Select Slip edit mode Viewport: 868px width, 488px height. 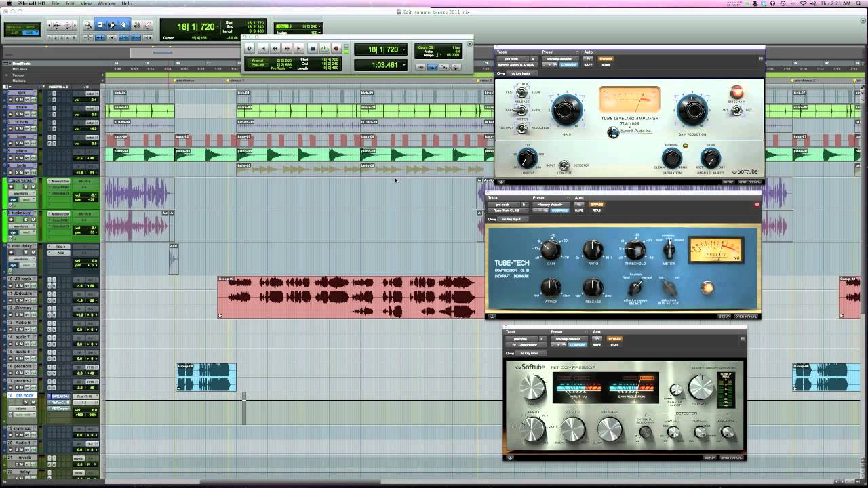[x=14, y=33]
